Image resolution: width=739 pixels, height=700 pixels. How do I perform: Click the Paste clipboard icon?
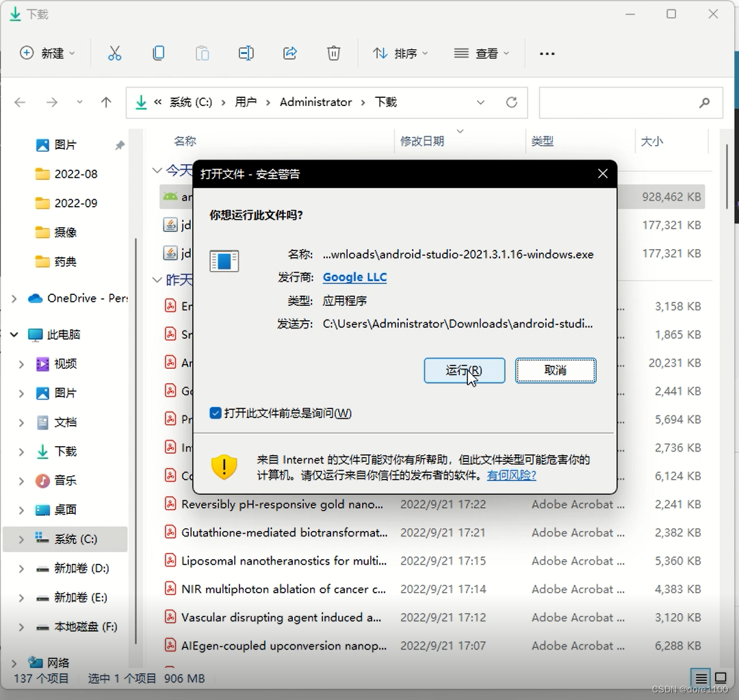[202, 53]
